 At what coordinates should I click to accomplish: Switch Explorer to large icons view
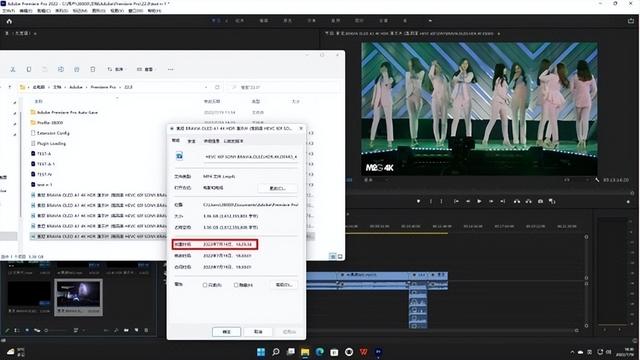point(340,256)
